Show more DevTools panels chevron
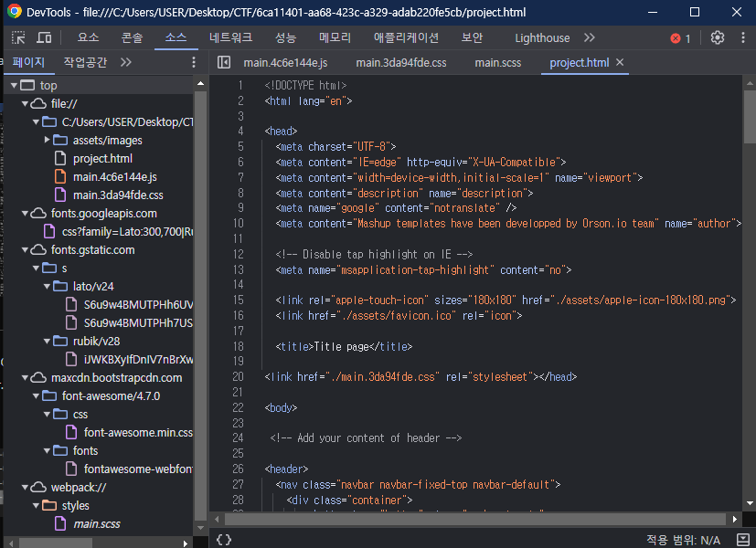This screenshot has height=548, width=756. pos(590,37)
